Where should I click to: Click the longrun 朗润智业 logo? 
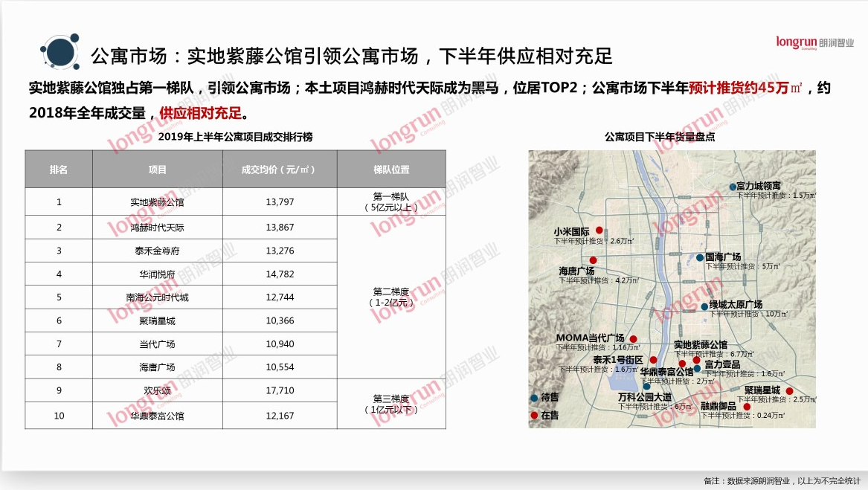tap(814, 42)
